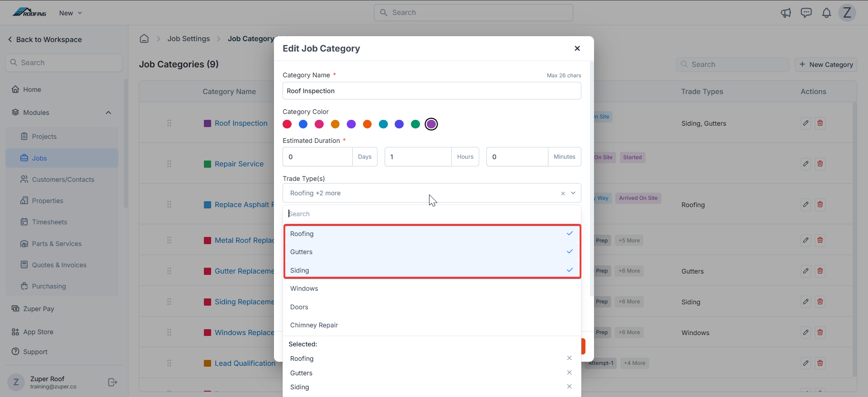Edit the Lead Qualification row pencil icon
Viewport: 868px width, 397px height.
(806, 363)
